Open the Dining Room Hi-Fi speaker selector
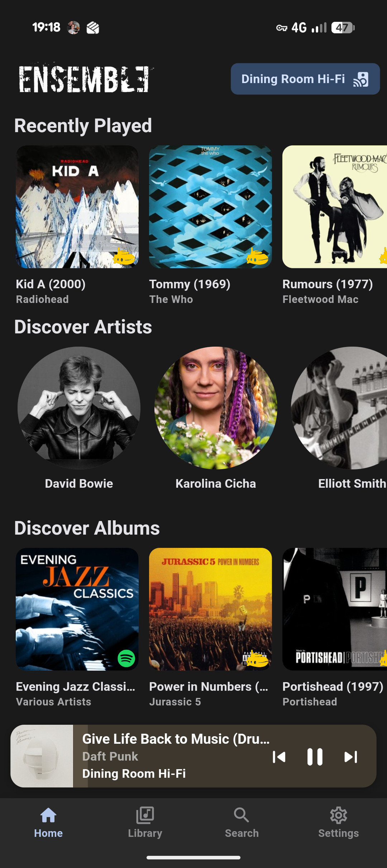Image resolution: width=387 pixels, height=868 pixels. tap(305, 79)
